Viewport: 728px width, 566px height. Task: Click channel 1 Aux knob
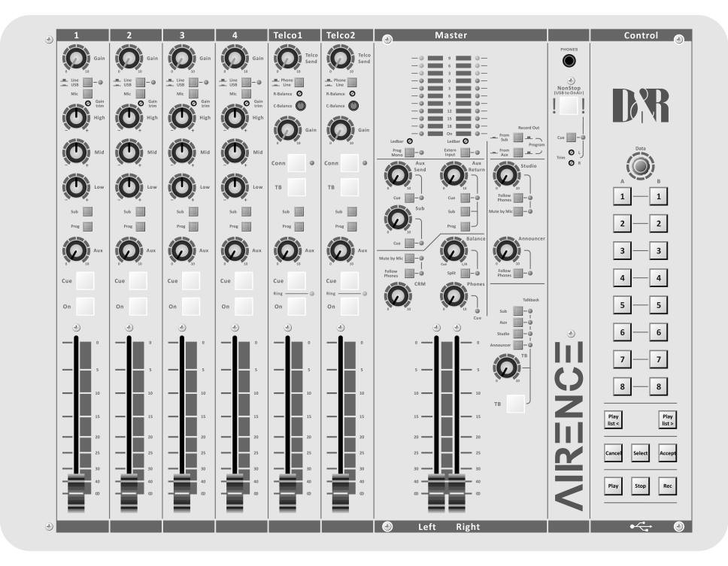(76, 250)
